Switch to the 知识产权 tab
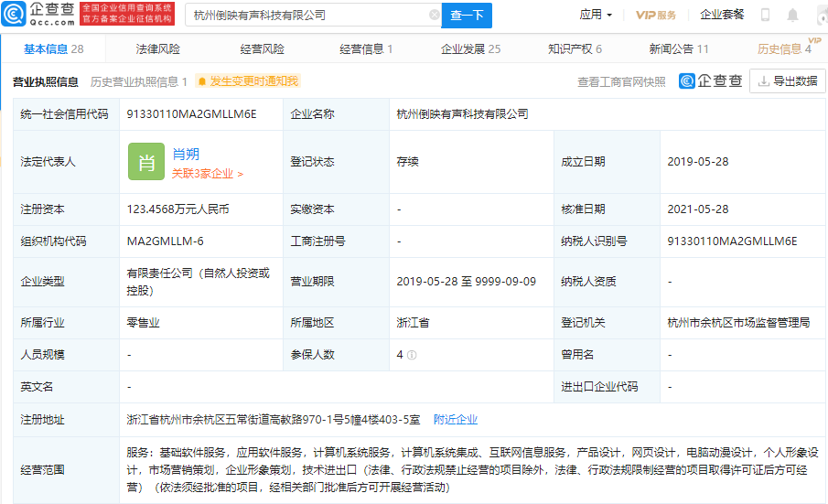 click(575, 49)
